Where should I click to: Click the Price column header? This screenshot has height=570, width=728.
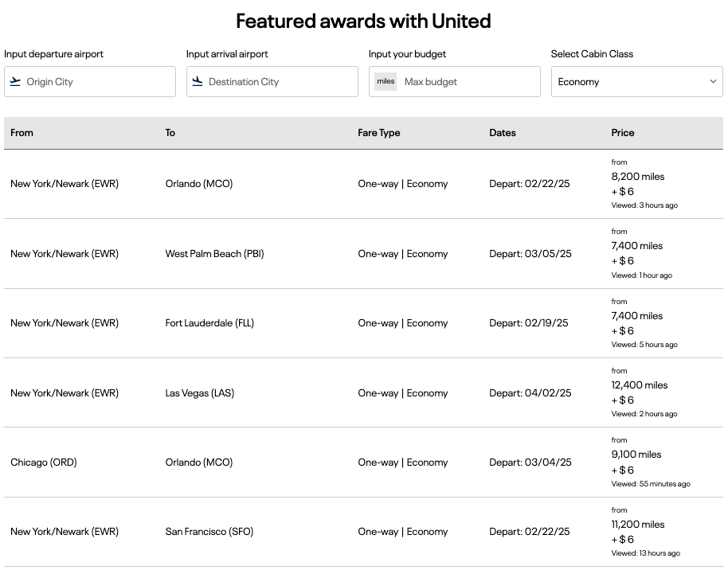[623, 133]
